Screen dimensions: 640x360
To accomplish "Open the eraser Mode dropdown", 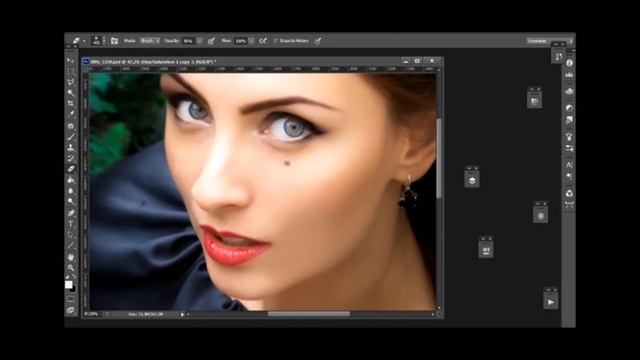I will (150, 41).
